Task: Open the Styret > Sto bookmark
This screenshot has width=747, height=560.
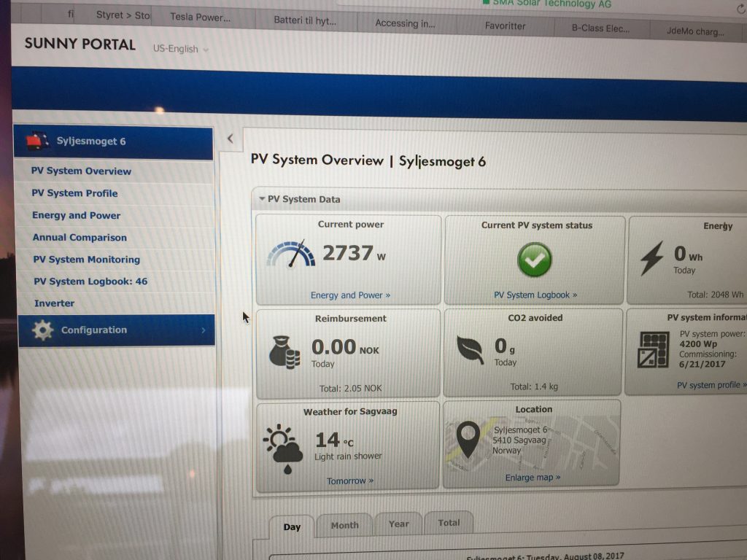Action: 123,15
